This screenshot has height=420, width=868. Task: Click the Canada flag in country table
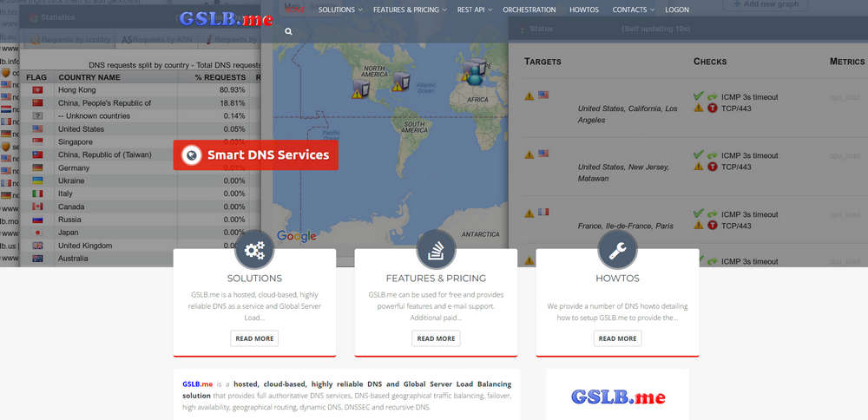(37, 207)
